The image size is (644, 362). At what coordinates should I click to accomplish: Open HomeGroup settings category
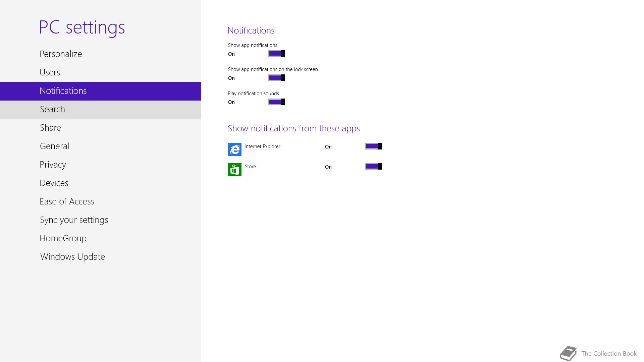(x=100, y=239)
